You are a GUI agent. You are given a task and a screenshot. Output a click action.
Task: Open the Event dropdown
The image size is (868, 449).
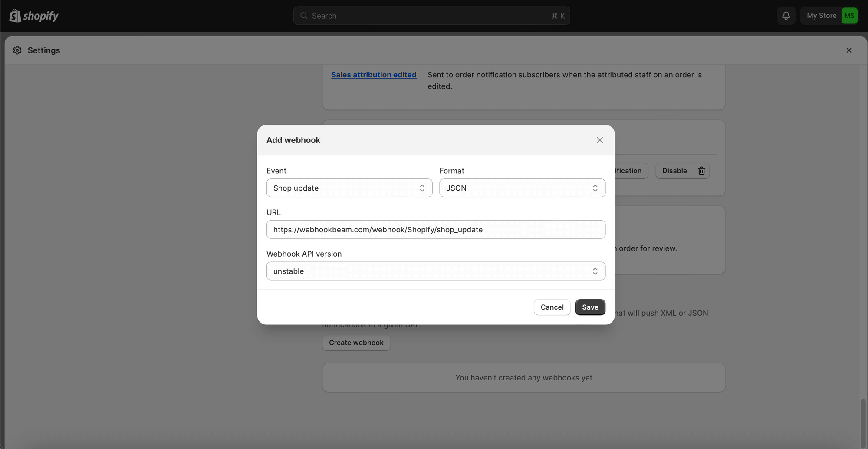(x=349, y=188)
